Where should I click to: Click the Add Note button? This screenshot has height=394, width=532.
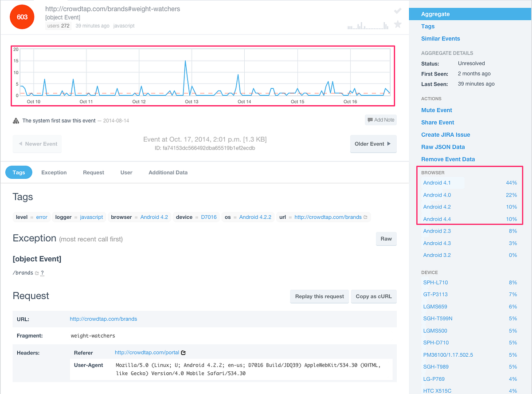pos(380,120)
